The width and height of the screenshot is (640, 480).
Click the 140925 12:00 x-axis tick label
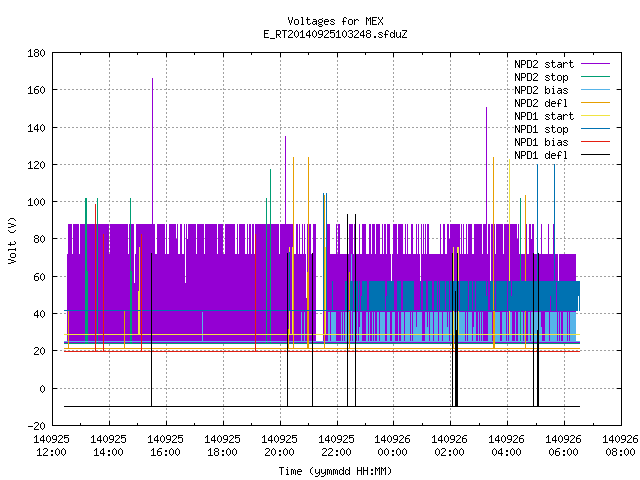51,446
